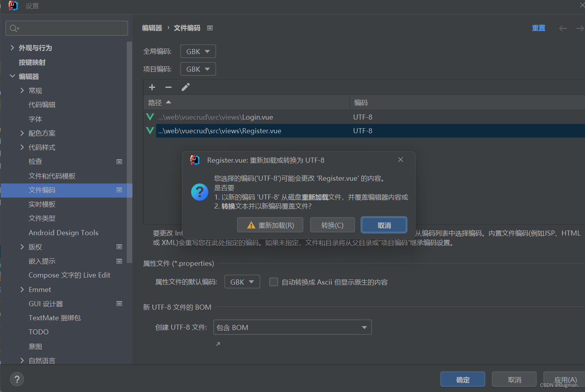The image size is (585, 392).
Task: Click the Vue file icon for Login.vue
Action: click(150, 117)
